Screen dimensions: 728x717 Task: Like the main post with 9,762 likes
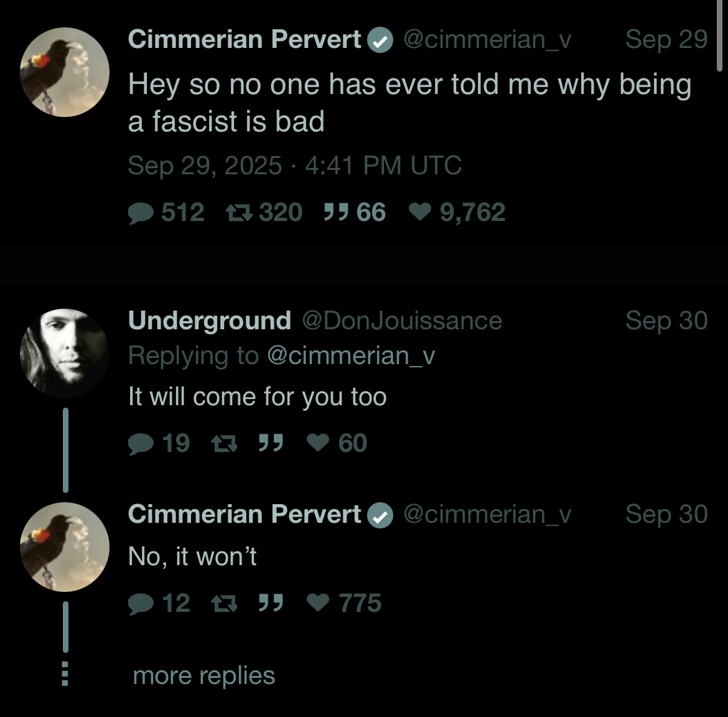coord(421,213)
